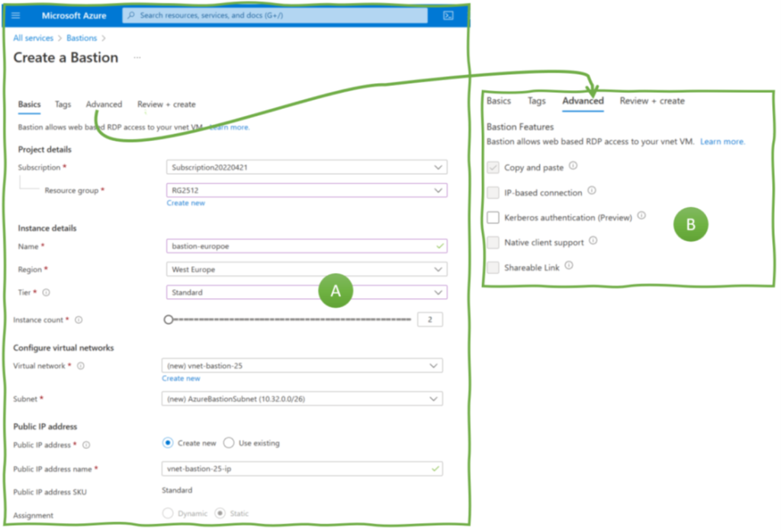The image size is (781, 532).
Task: Enable the Shareable Link checkbox
Action: [493, 268]
